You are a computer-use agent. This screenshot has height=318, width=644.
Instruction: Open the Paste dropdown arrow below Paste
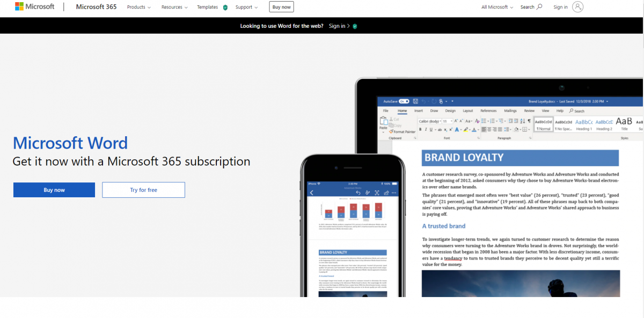[x=383, y=132]
